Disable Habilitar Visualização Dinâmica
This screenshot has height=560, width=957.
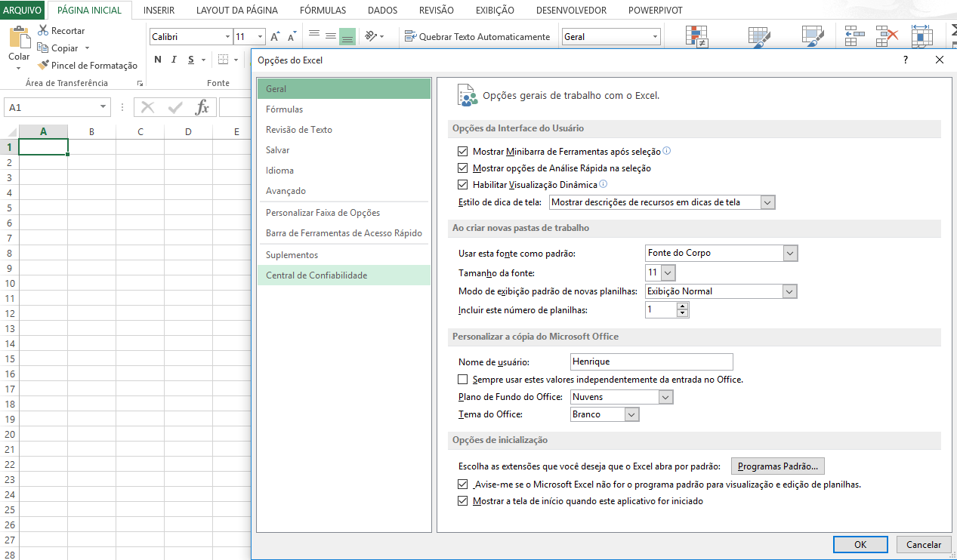click(x=463, y=185)
